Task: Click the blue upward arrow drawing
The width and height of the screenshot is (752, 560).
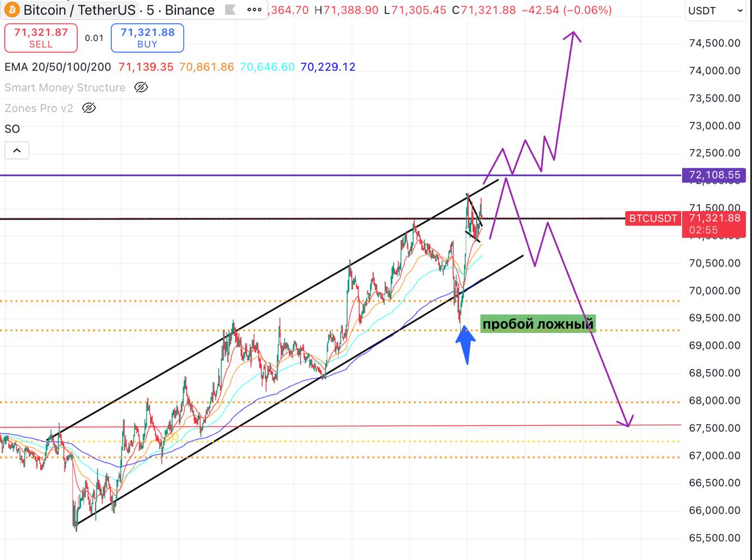Action: 466,345
